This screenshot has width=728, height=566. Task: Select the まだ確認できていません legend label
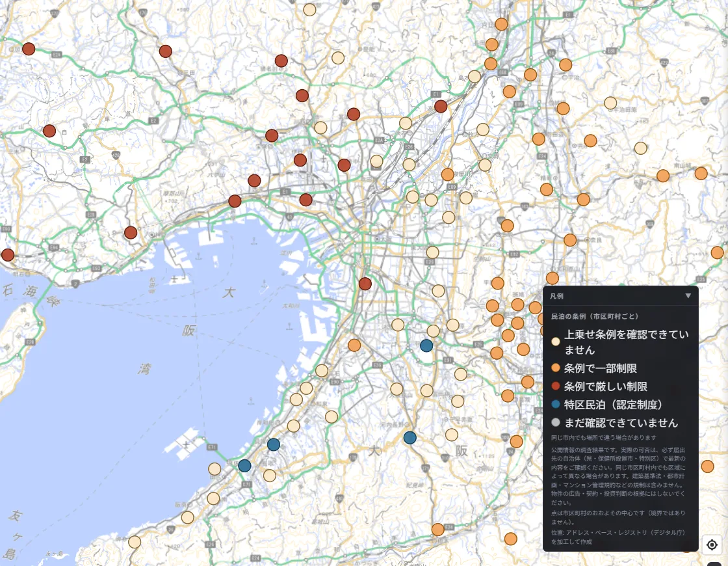621,422
